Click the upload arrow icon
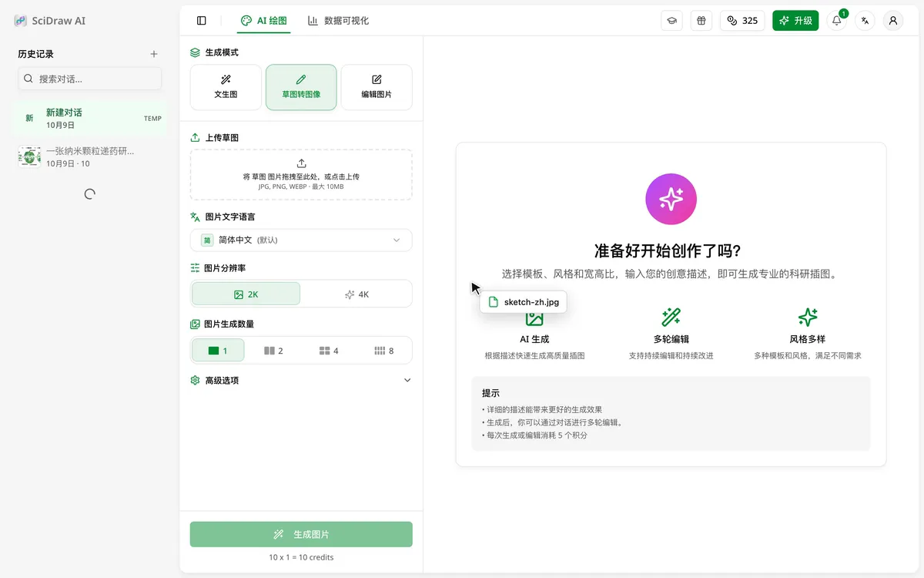Image resolution: width=924 pixels, height=578 pixels. pos(301,163)
